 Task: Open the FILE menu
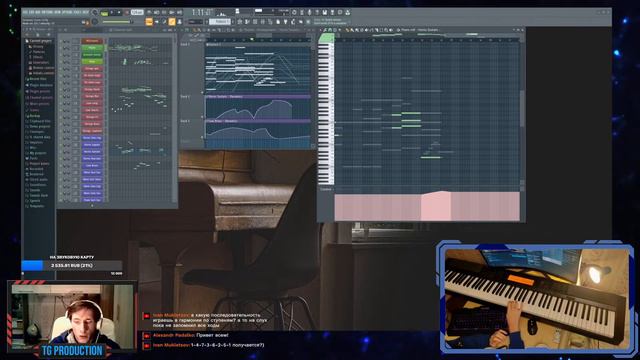tap(25, 12)
